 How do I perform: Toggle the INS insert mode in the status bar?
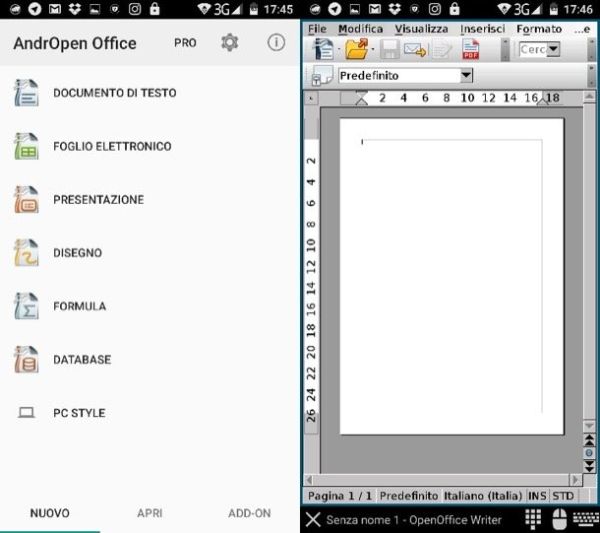pyautogui.click(x=538, y=495)
